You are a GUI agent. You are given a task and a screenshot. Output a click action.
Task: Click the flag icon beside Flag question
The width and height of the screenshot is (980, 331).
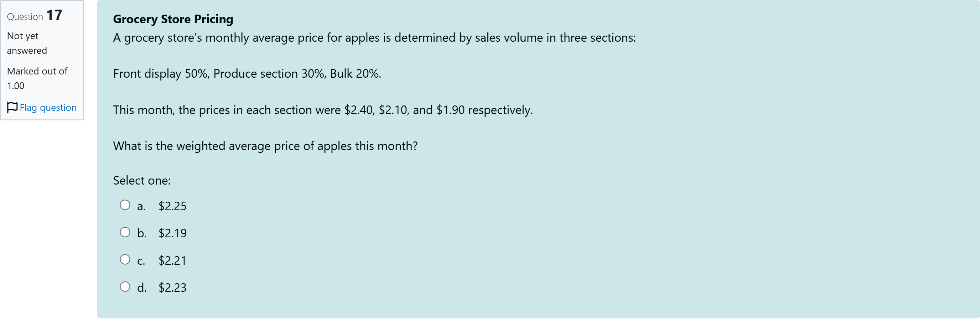[x=12, y=107]
